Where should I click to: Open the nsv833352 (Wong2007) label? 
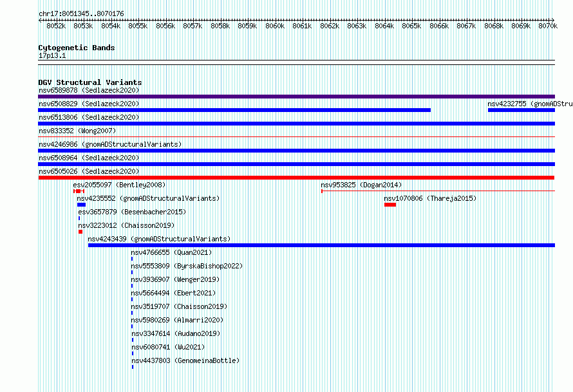pyautogui.click(x=77, y=131)
